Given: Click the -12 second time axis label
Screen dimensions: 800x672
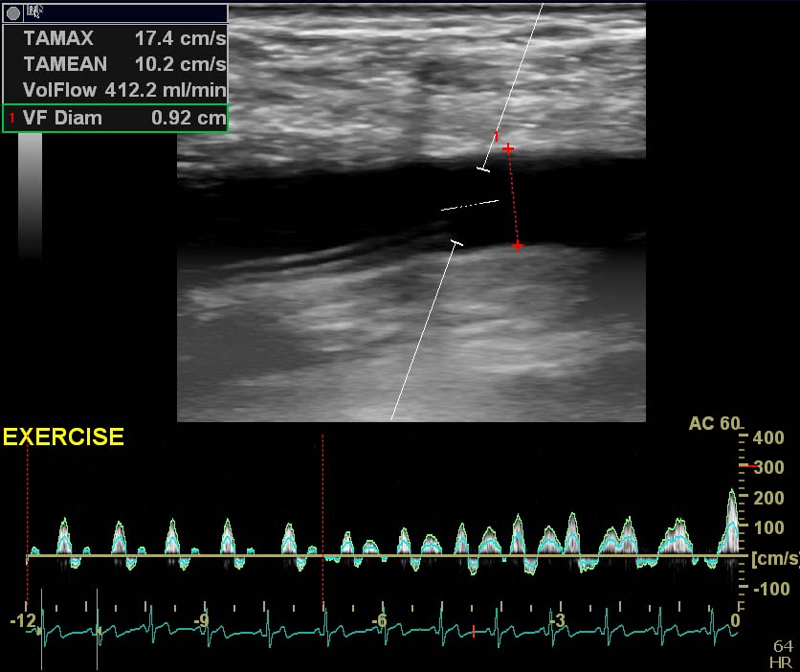Looking at the screenshot, I should (x=23, y=620).
